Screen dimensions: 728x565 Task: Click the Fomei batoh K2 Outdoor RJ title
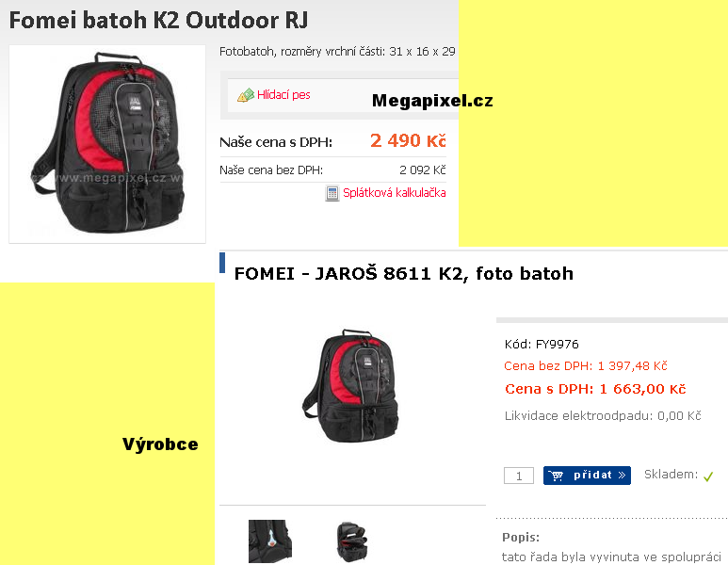tap(158, 21)
